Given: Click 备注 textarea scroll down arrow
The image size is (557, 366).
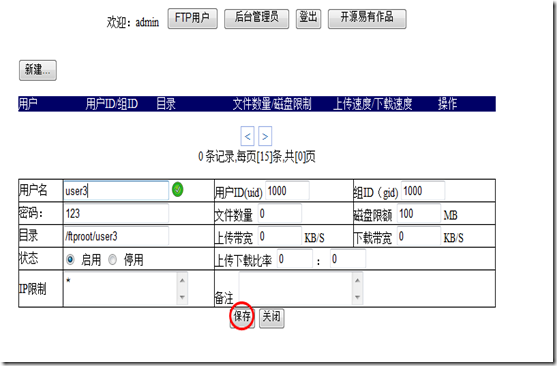Looking at the screenshot, I should (x=357, y=297).
